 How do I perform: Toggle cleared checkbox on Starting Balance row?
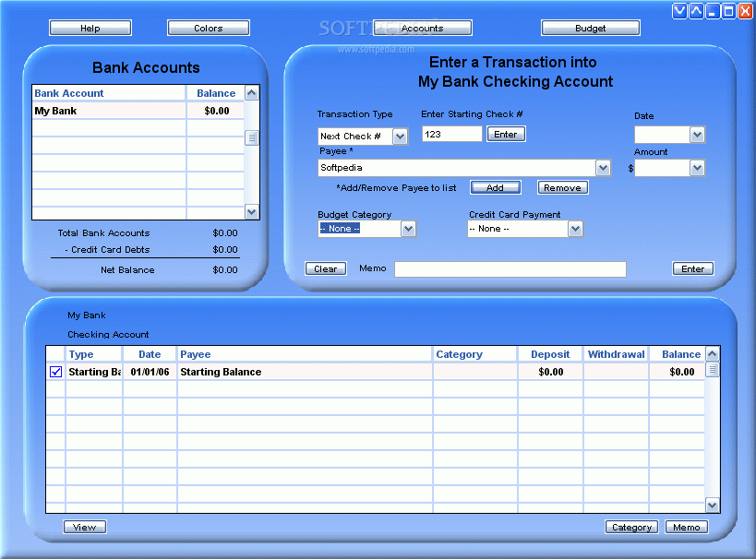pyautogui.click(x=56, y=372)
